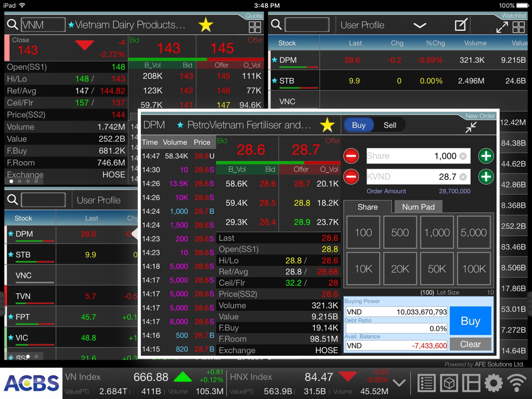Click the Share quantity input field
This screenshot has width=532, height=399.
[418, 156]
